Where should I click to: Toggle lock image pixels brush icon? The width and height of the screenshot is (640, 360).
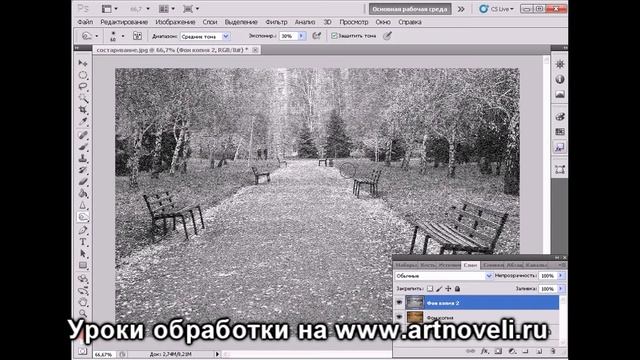click(439, 289)
